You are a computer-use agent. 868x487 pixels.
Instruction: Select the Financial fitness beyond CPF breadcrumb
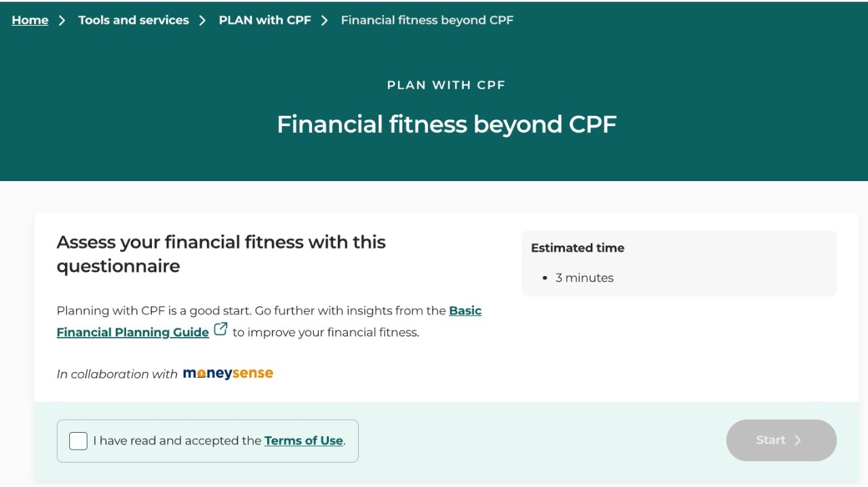[427, 20]
